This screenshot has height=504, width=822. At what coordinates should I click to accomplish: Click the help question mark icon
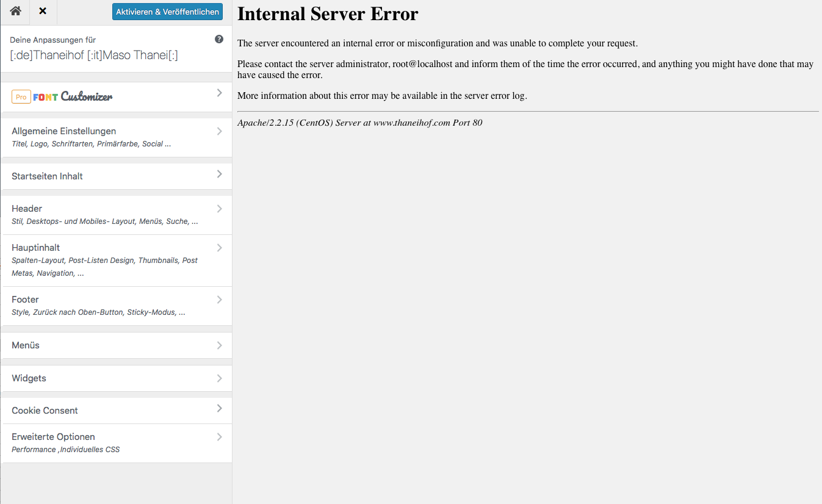[219, 39]
